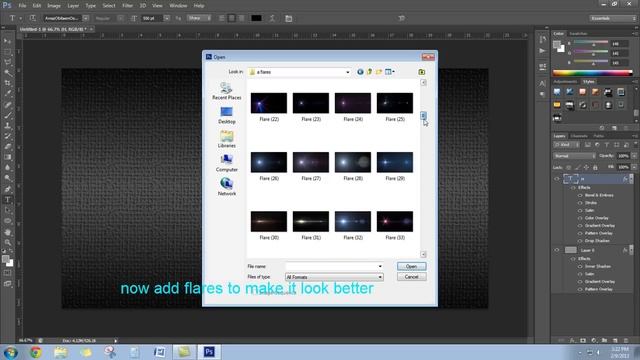Viewport: 640px width, 360px height.
Task: Click the Windows Start button
Action: click(10, 352)
